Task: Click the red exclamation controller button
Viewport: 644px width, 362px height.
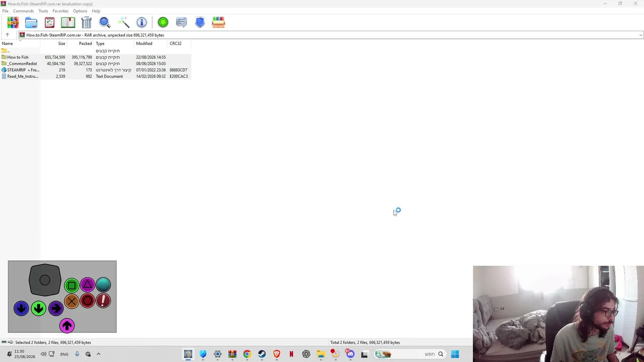Action: [103, 301]
